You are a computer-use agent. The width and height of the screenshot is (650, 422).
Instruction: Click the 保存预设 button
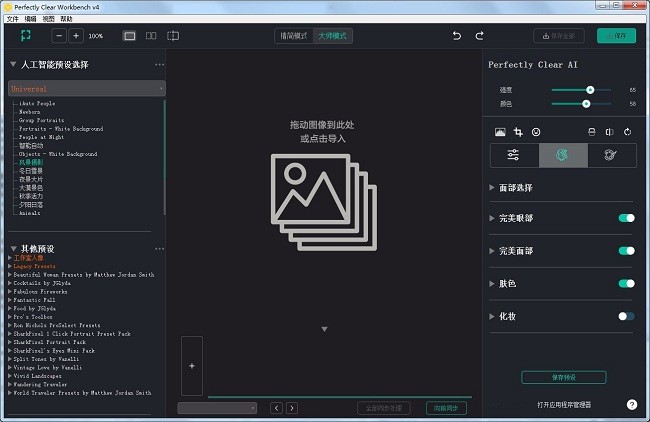coord(563,377)
